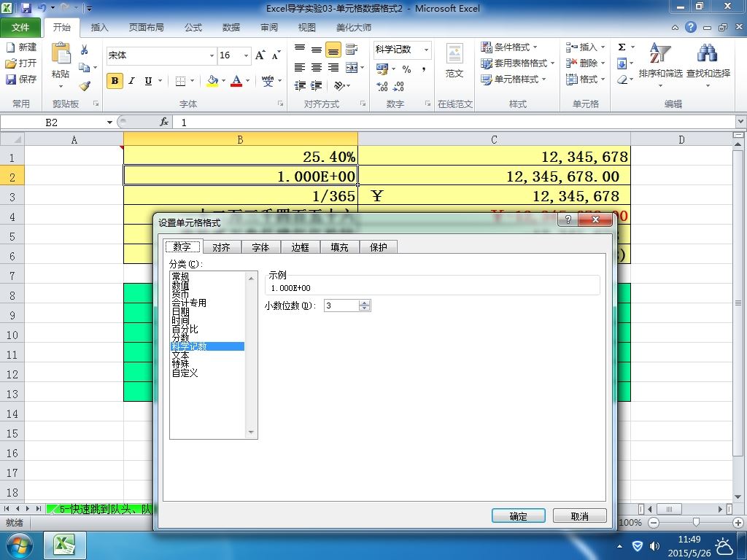Click the 确定 button in the dialog

(x=519, y=516)
